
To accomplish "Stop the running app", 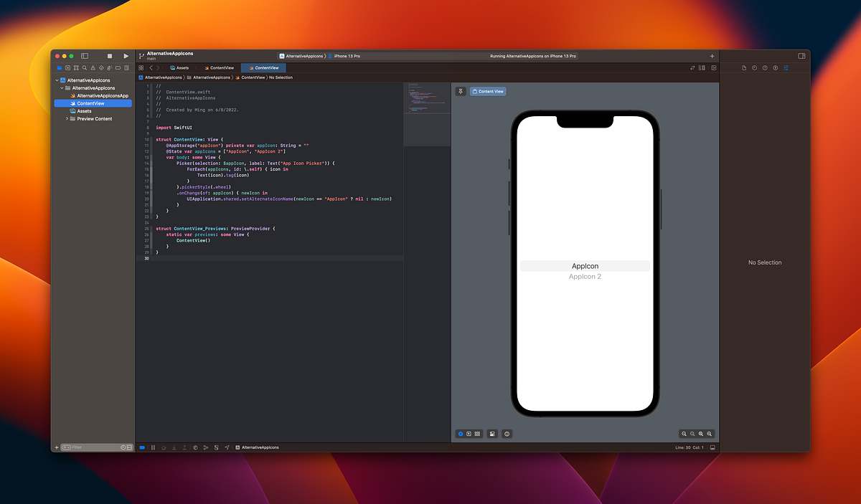I will coord(110,55).
